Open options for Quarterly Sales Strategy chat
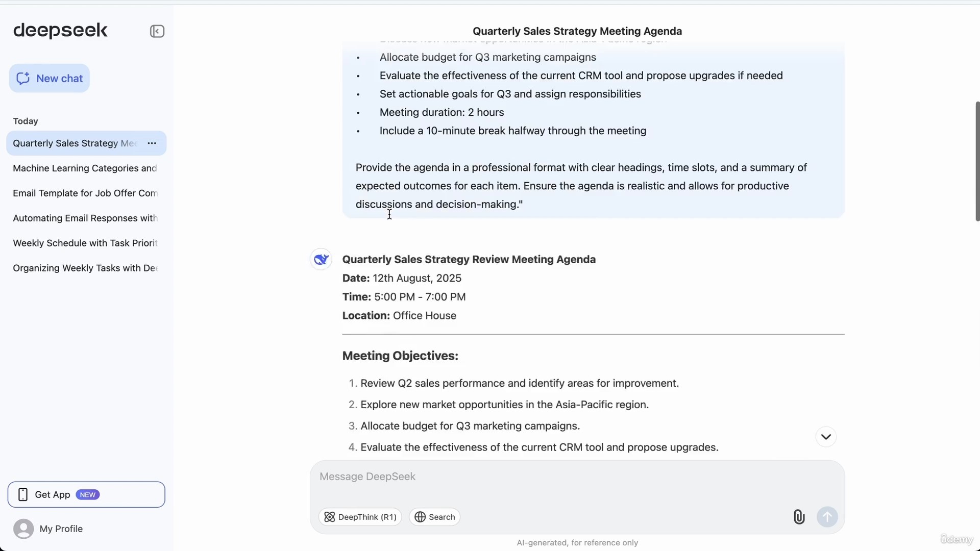The image size is (980, 551). pyautogui.click(x=152, y=143)
